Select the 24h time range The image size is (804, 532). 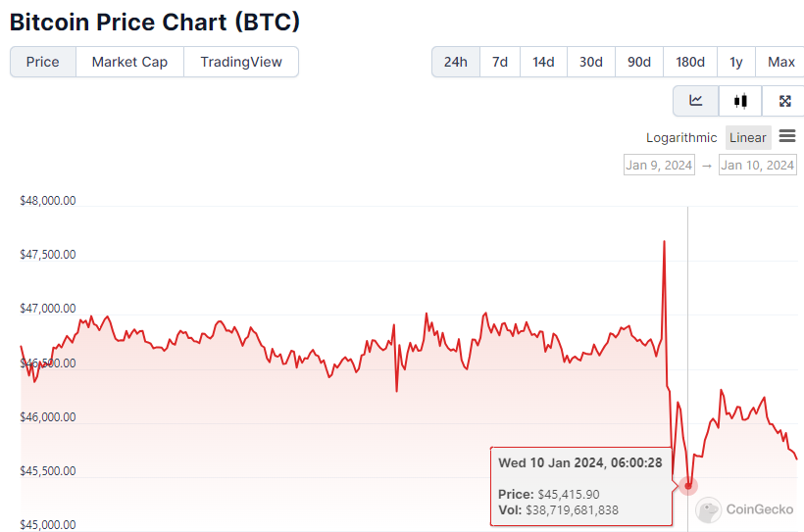click(455, 62)
